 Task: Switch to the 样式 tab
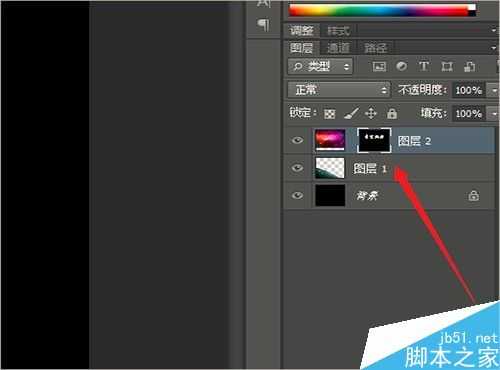tap(339, 31)
